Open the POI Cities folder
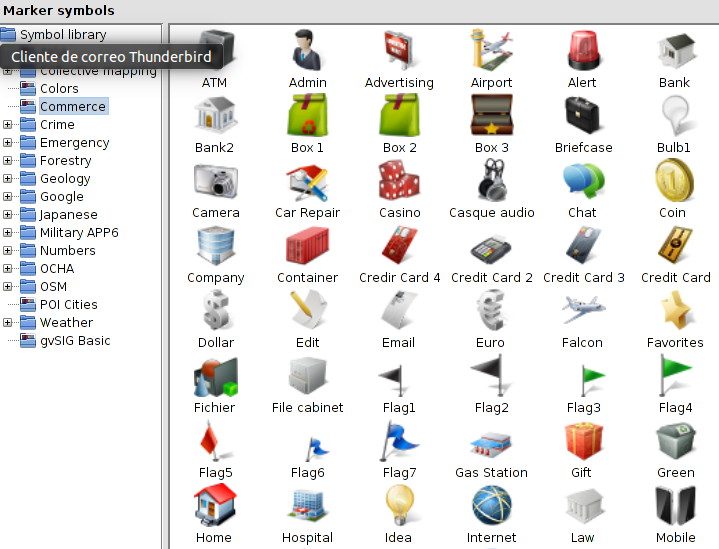This screenshot has height=549, width=719. point(68,305)
